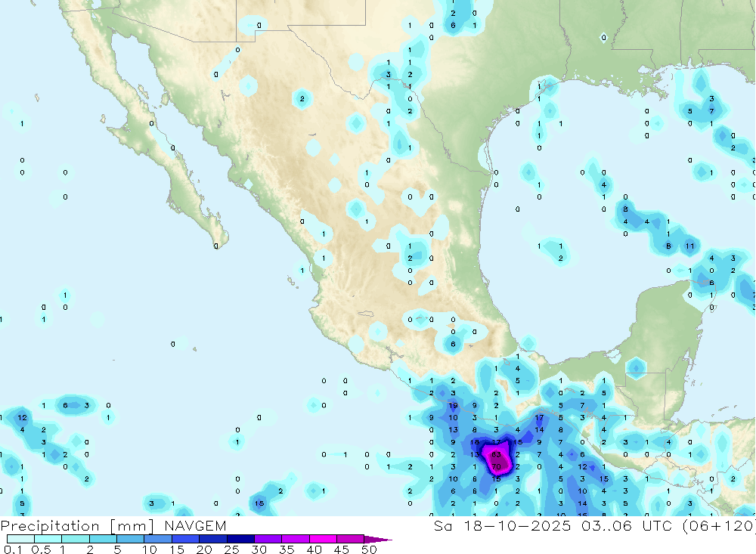The width and height of the screenshot is (756, 554).
Task: Click the "63" value in magenta area
Action: [x=496, y=454]
